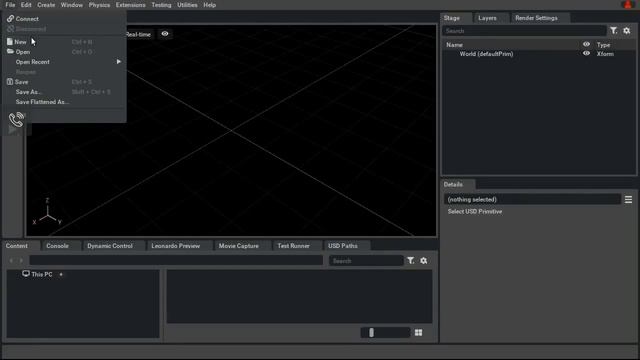Open the Physics menu
This screenshot has height=360, width=640.
pyautogui.click(x=99, y=5)
